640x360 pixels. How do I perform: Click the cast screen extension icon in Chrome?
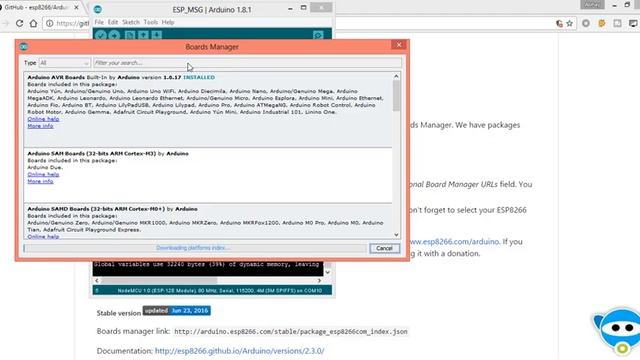(x=633, y=23)
